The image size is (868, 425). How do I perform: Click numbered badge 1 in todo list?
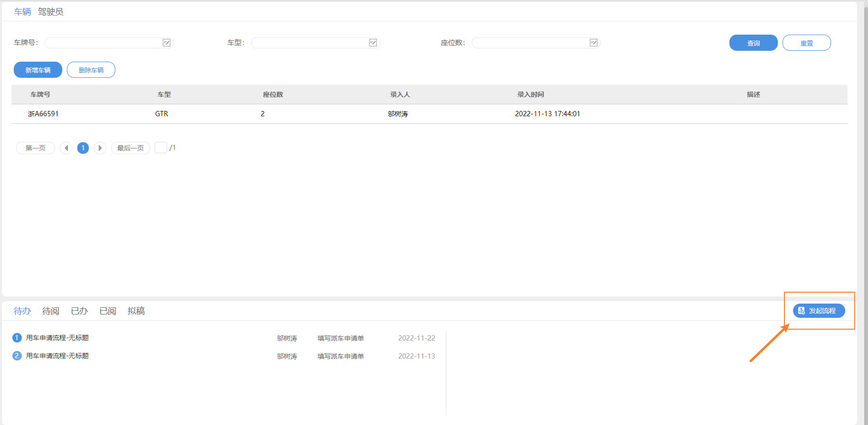[17, 338]
